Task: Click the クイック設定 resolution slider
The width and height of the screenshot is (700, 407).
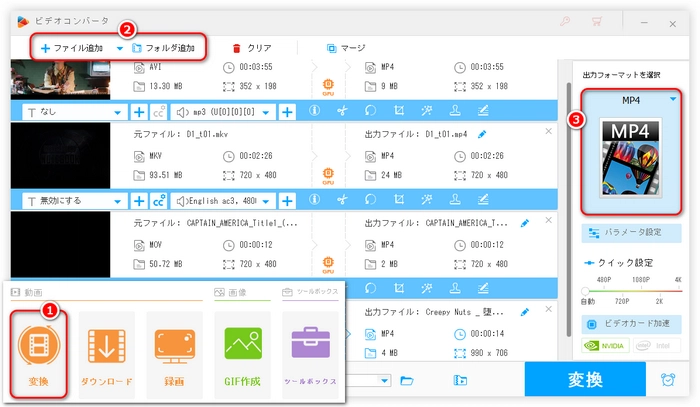Action: [631, 290]
